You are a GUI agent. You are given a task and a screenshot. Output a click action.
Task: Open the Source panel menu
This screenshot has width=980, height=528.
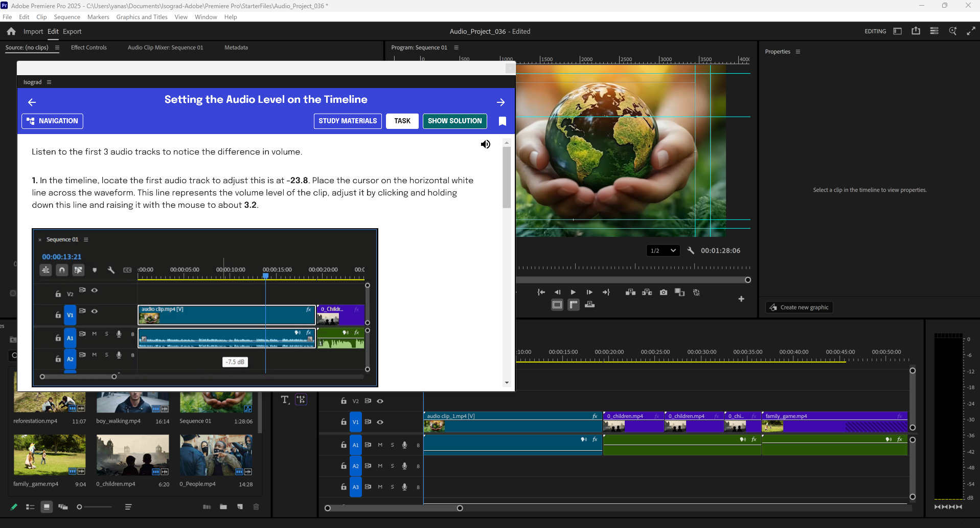pos(57,48)
